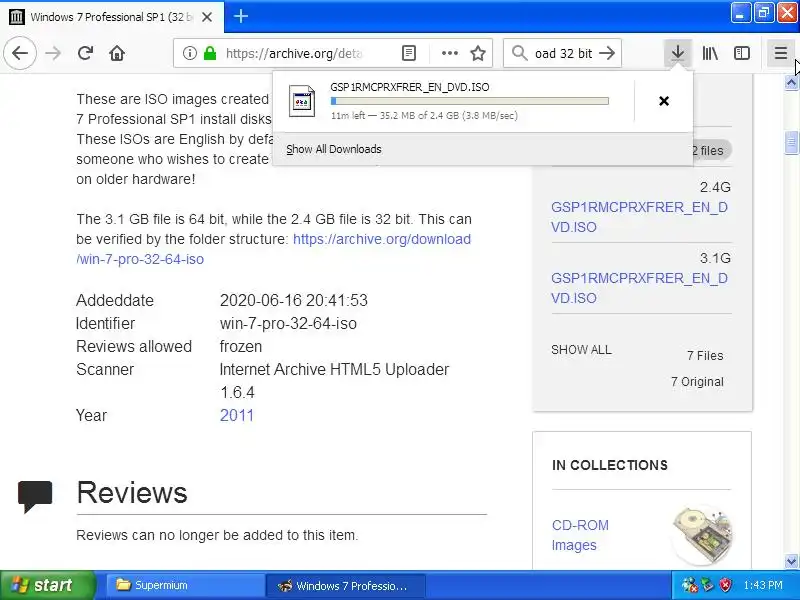Click Show All Downloads
This screenshot has width=800, height=600.
(x=334, y=149)
